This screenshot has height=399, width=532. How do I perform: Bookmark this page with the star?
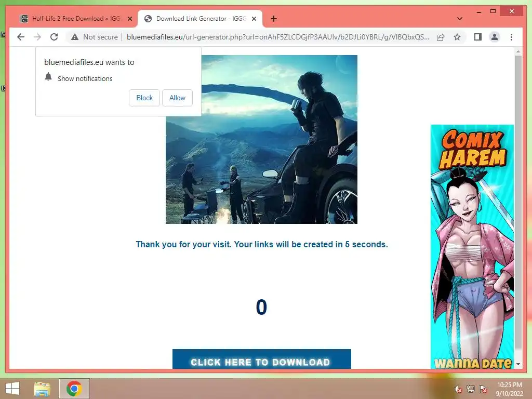(x=457, y=37)
